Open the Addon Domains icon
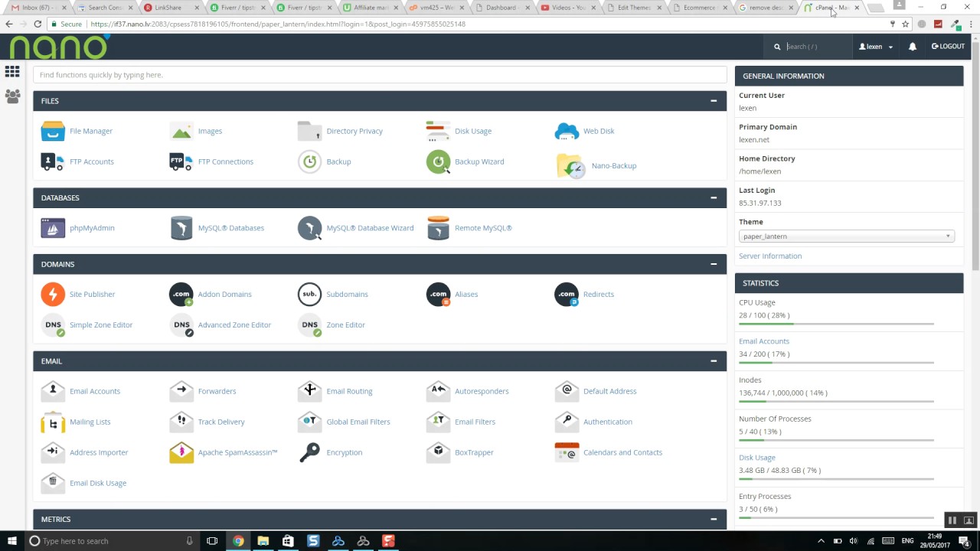Screen dimensions: 980x551 (181, 294)
